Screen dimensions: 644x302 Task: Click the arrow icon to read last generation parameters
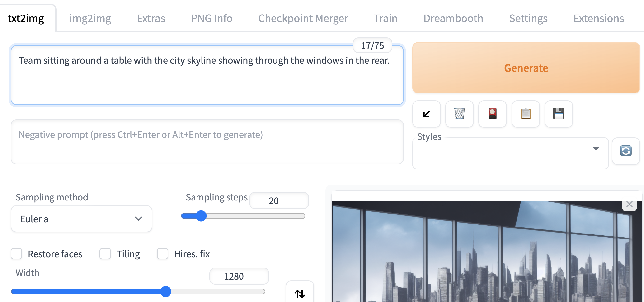(x=426, y=114)
